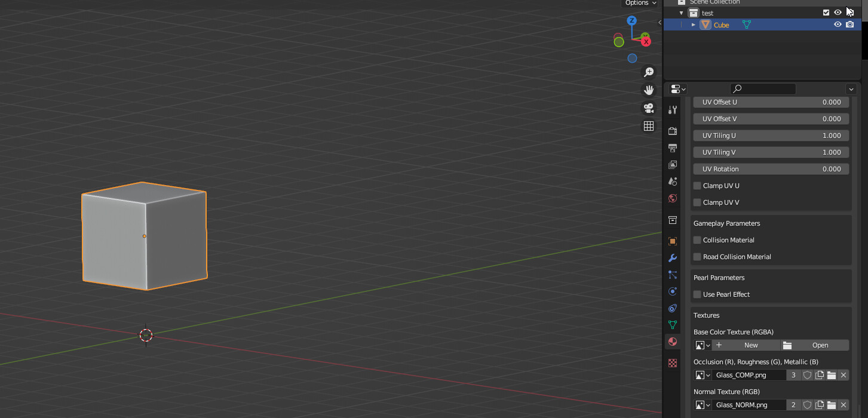Open the viewport Options dropdown
Viewport: 868px width, 418px height.
640,3
